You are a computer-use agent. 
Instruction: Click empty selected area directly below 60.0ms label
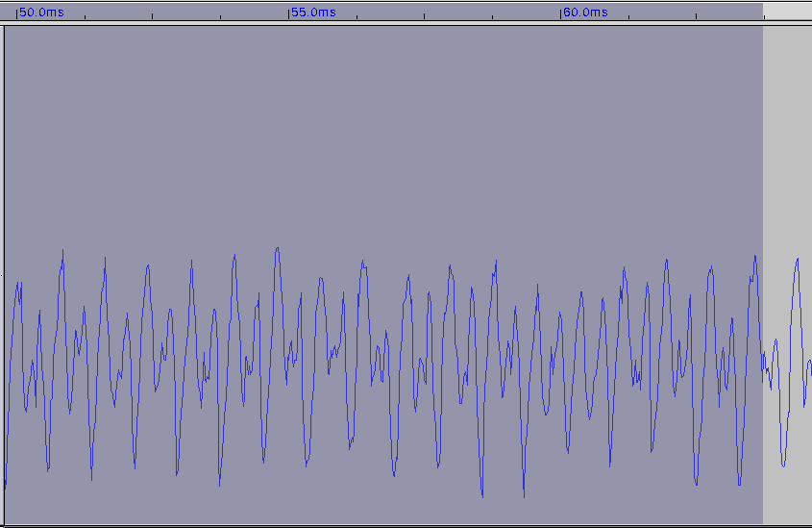pyautogui.click(x=585, y=115)
